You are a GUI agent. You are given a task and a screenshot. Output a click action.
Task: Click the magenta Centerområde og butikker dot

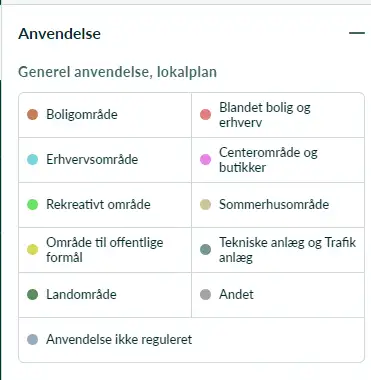(x=205, y=159)
